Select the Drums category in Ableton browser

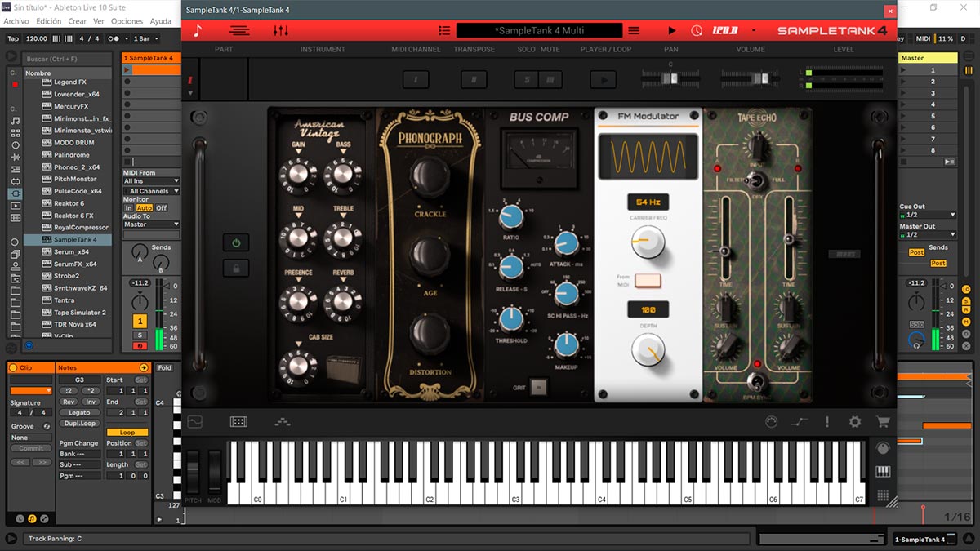click(x=15, y=133)
